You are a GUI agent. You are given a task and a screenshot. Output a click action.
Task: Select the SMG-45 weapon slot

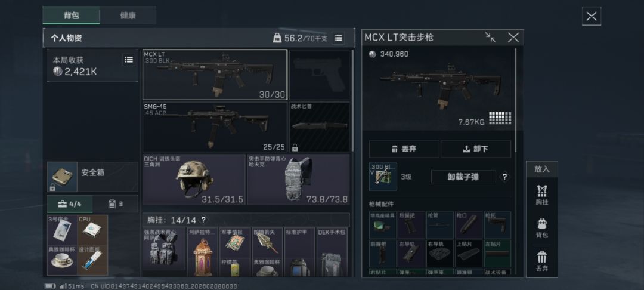pyautogui.click(x=215, y=127)
